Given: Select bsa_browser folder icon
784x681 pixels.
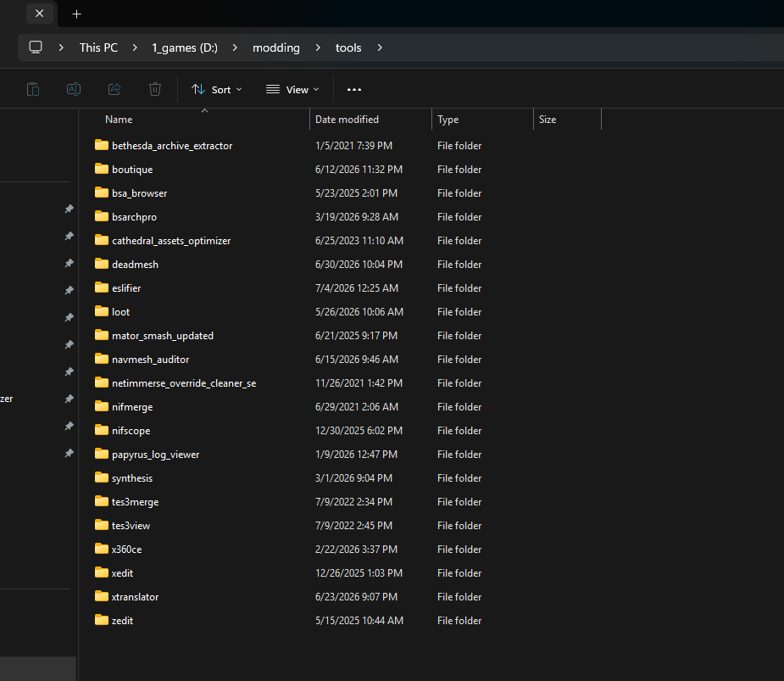Looking at the screenshot, I should point(102,193).
